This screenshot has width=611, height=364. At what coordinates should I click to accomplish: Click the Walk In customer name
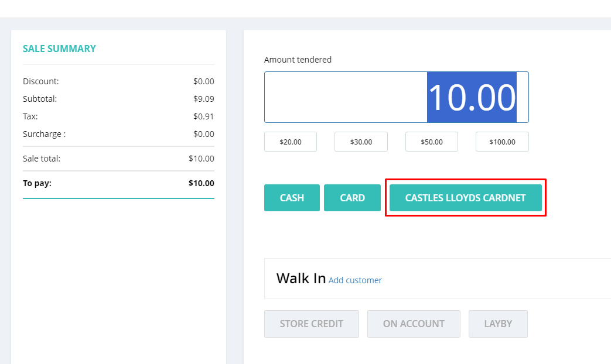click(301, 279)
